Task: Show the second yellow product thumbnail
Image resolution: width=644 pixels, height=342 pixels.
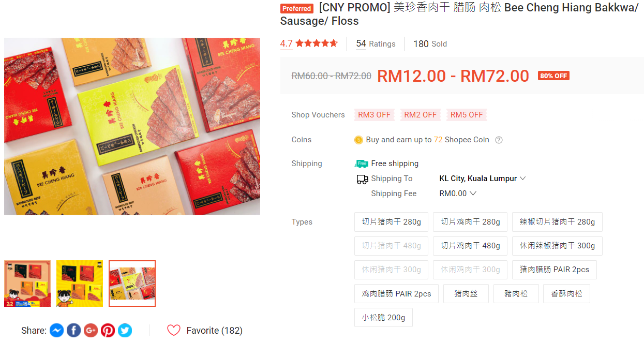Action: pyautogui.click(x=80, y=284)
